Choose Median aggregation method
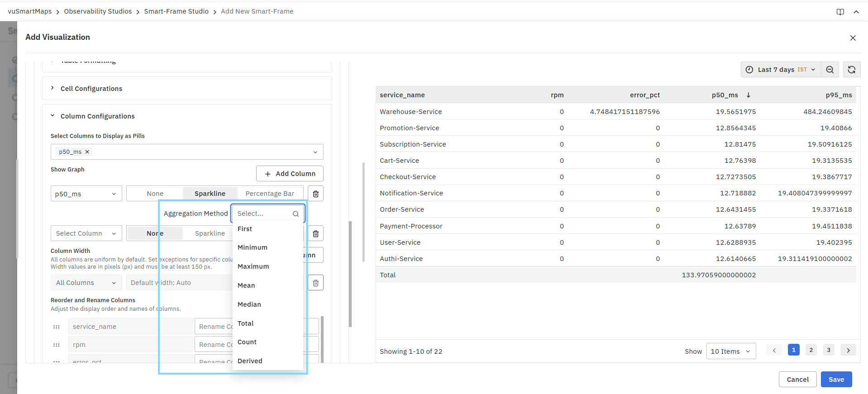Viewport: 868px width, 394px height. coord(268,304)
